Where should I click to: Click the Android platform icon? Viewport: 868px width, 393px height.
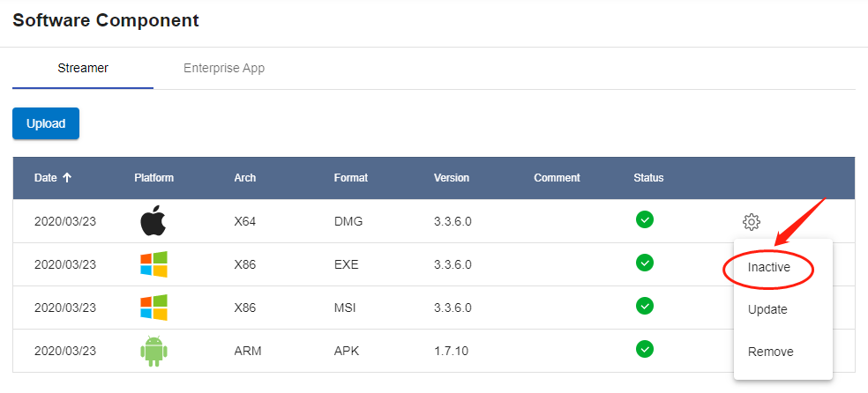(x=153, y=351)
